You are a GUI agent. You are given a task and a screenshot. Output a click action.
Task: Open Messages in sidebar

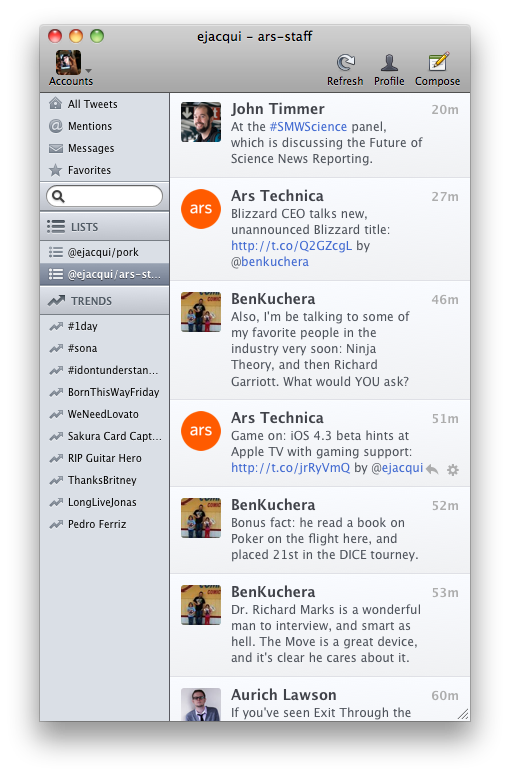pyautogui.click(x=104, y=148)
